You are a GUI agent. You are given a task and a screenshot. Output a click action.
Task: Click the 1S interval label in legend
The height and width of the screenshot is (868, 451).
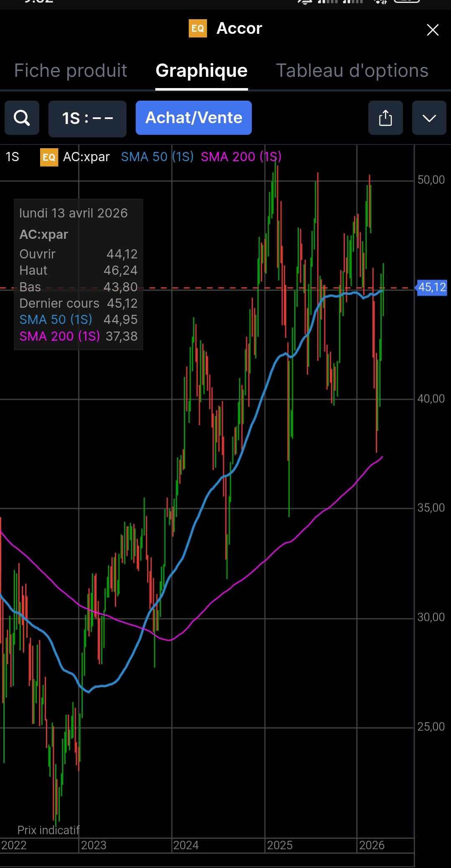(x=12, y=157)
